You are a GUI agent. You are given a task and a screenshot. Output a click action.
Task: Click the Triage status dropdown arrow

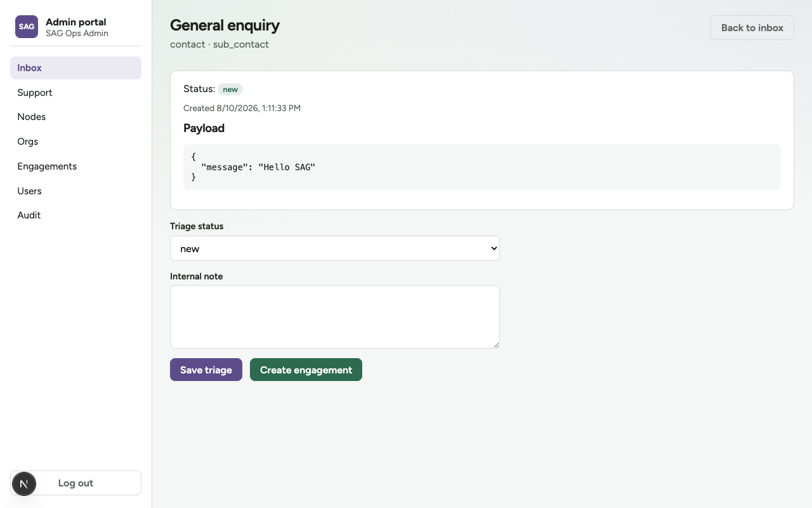(x=494, y=248)
